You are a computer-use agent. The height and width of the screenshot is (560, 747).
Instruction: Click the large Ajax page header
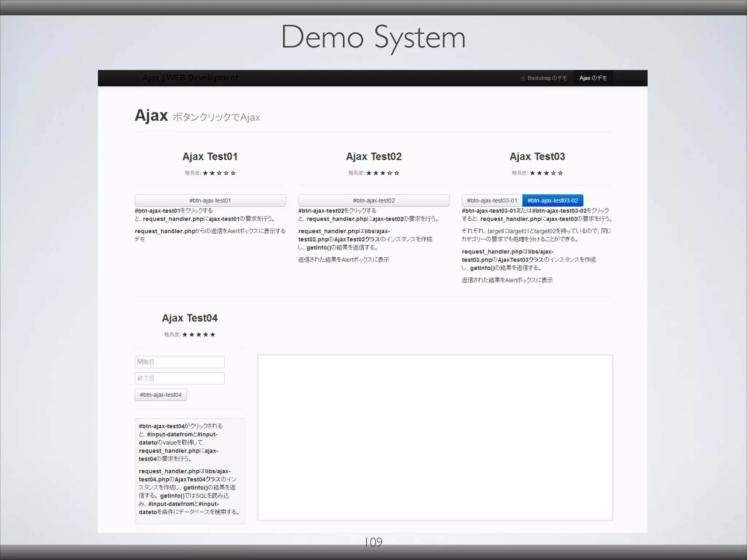pyautogui.click(x=151, y=116)
